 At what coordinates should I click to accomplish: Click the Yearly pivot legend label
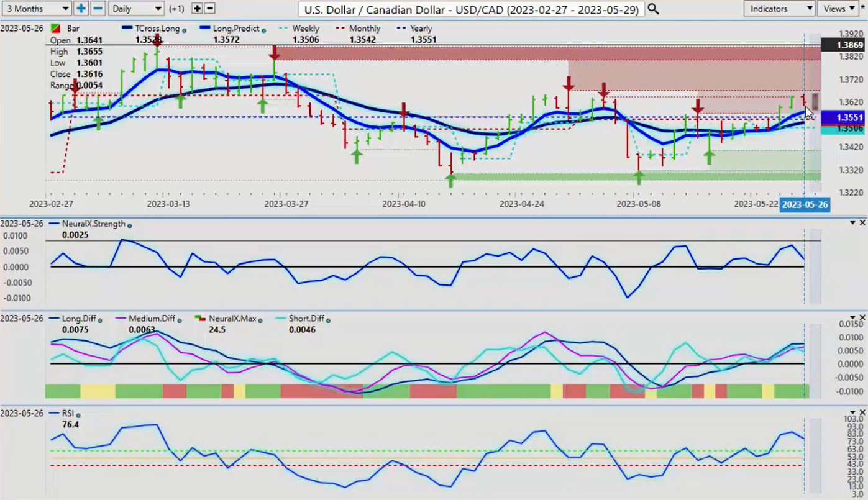(421, 29)
